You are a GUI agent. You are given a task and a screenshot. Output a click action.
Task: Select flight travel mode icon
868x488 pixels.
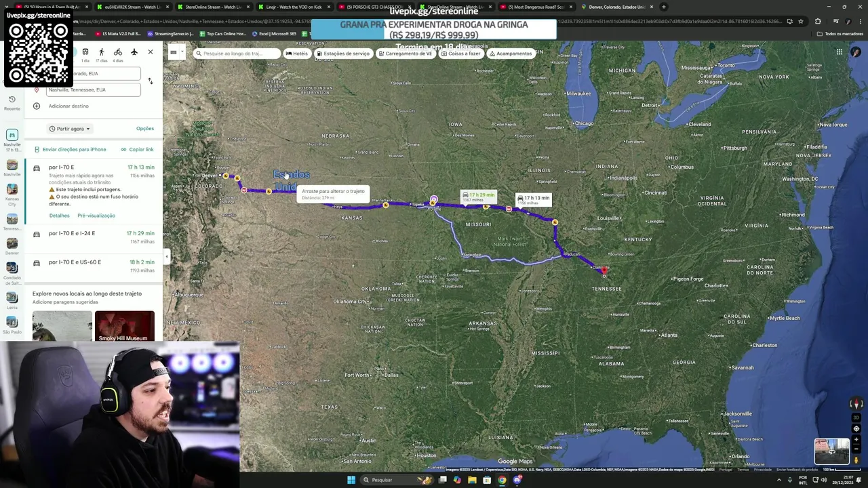(134, 52)
